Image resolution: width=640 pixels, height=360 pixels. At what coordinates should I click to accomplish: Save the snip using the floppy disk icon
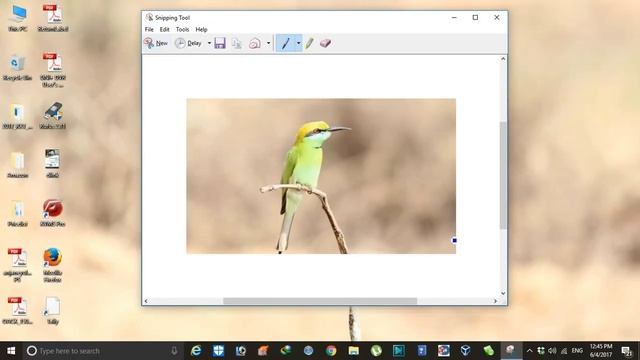pyautogui.click(x=220, y=43)
